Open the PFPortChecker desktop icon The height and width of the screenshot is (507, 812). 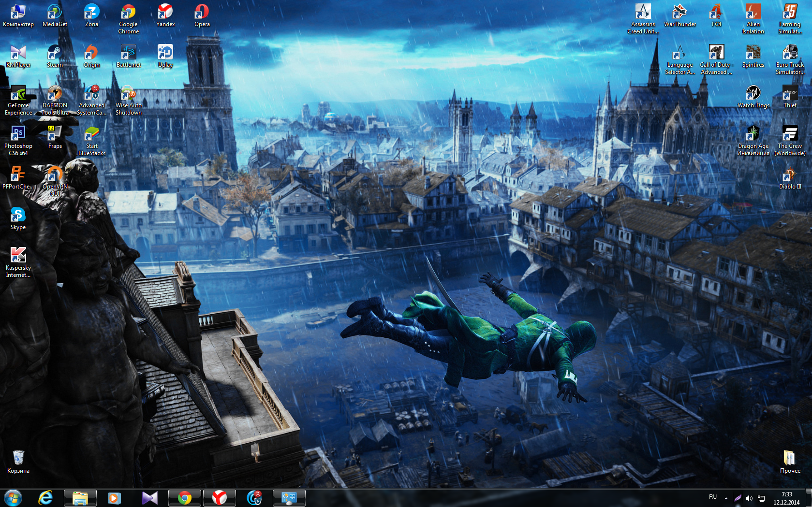(18, 178)
